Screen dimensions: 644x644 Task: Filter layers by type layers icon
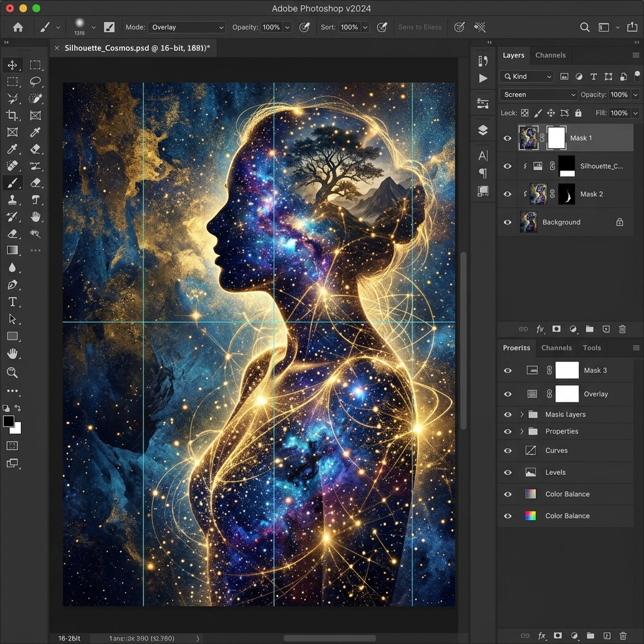tap(594, 76)
